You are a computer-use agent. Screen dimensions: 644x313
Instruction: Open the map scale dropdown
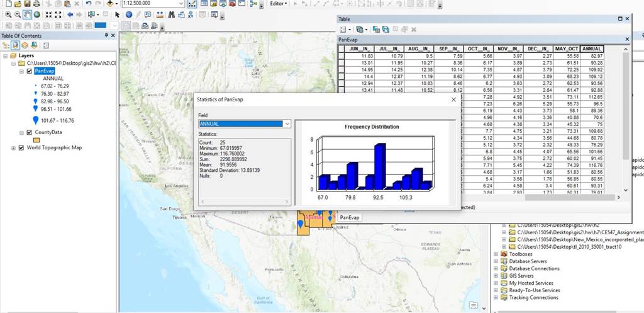point(182,3)
